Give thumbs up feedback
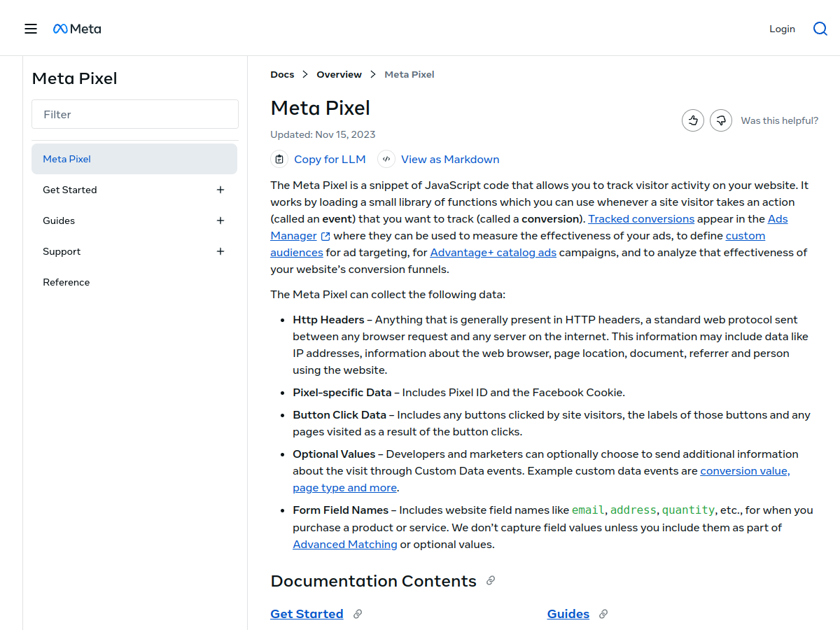 point(693,120)
